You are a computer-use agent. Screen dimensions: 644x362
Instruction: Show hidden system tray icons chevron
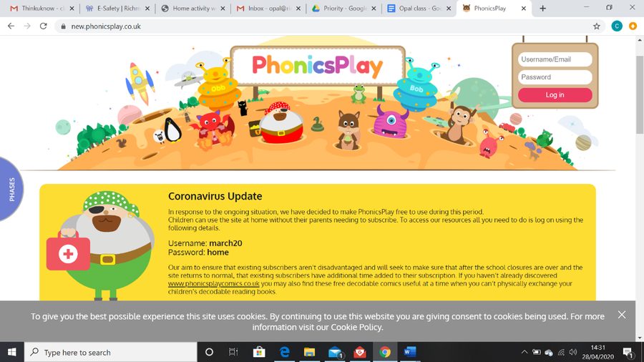point(524,352)
